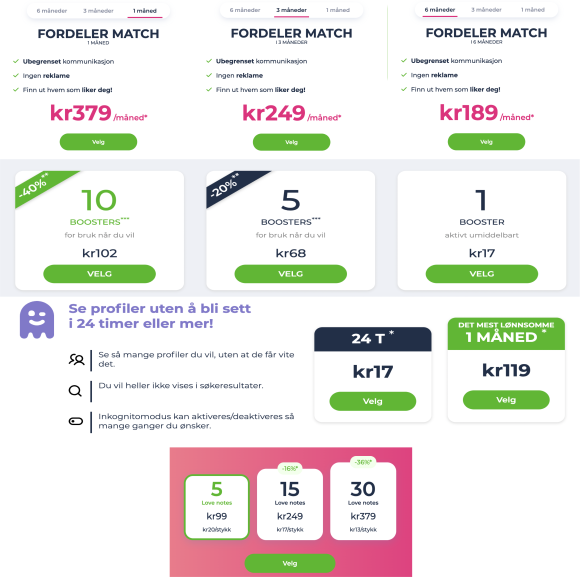The image size is (580, 577).
Task: Confirm love notes purchase with Velg button
Action: 290,563
